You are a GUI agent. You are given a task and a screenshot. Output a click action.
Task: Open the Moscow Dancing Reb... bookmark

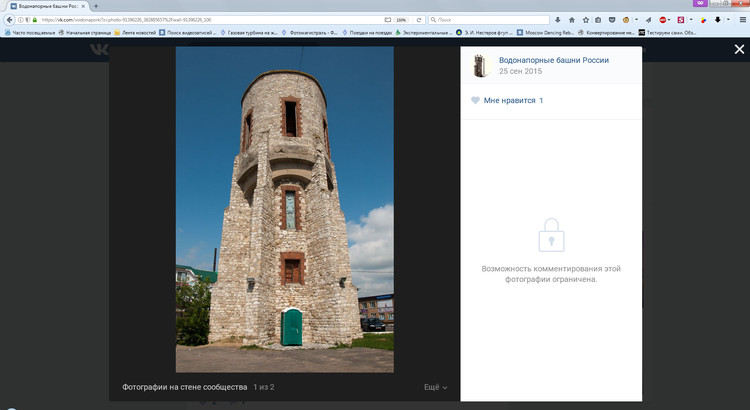(545, 33)
